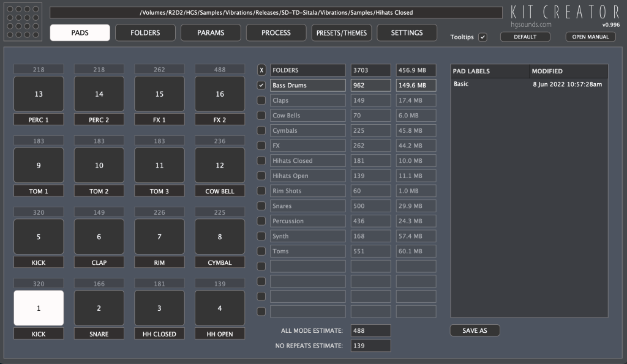Select pad 16 labeled FX 2
Viewport: 627px width, 364px height.
click(x=219, y=94)
